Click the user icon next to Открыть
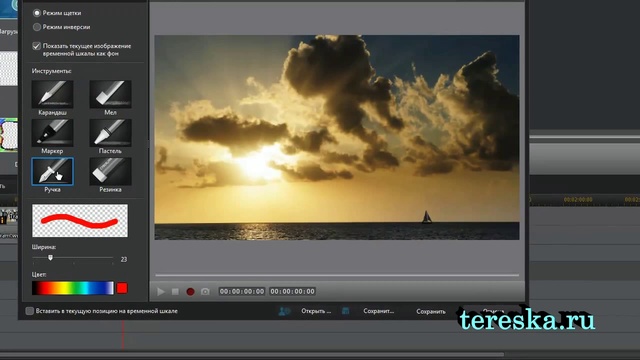Screen dimensions: 640x360 [x=284, y=311]
